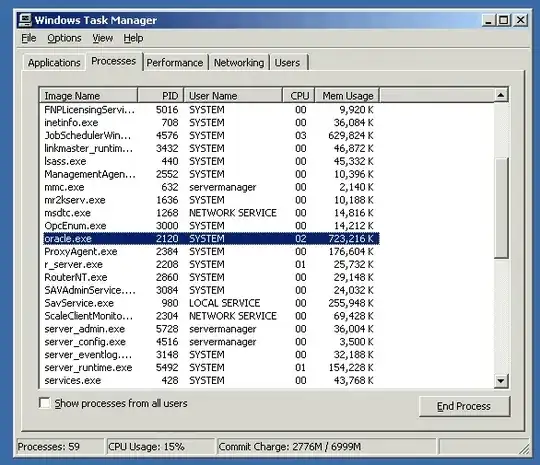Switch to the Performance tab
540x465 pixels.
click(175, 63)
